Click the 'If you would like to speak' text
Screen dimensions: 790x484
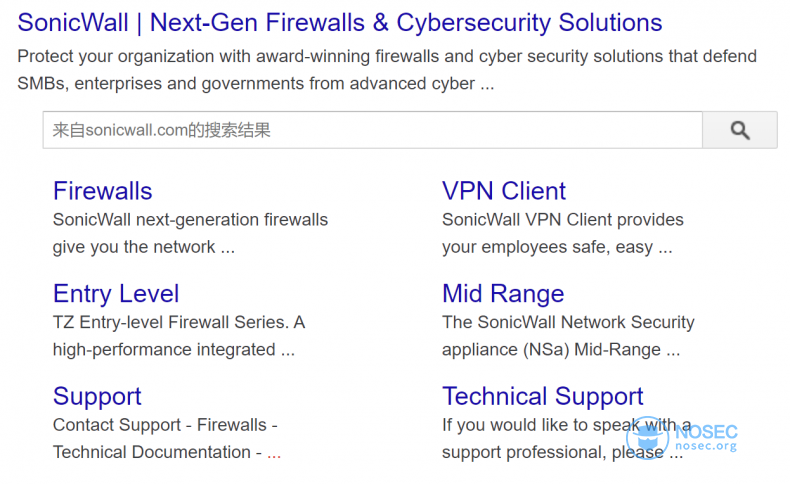coord(567,439)
